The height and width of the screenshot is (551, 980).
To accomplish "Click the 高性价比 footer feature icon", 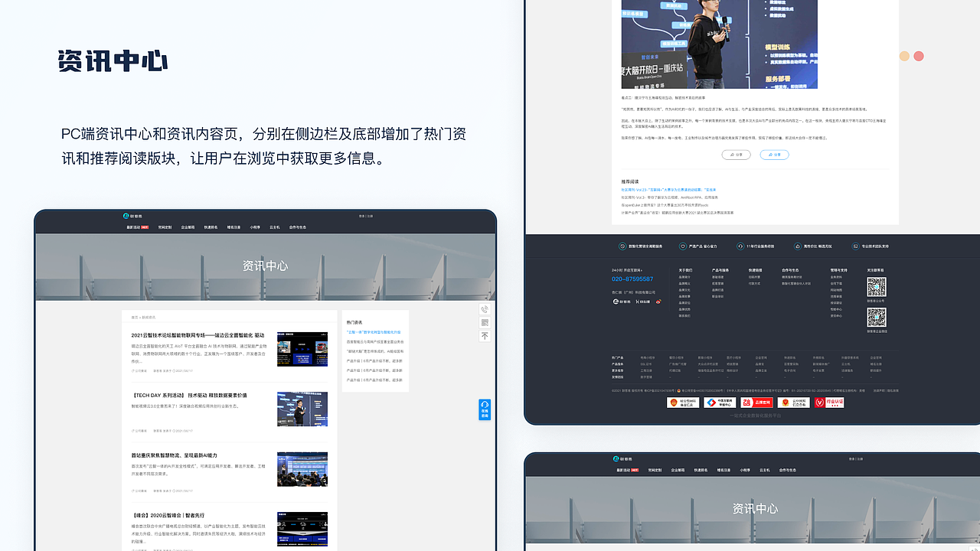I will [797, 246].
